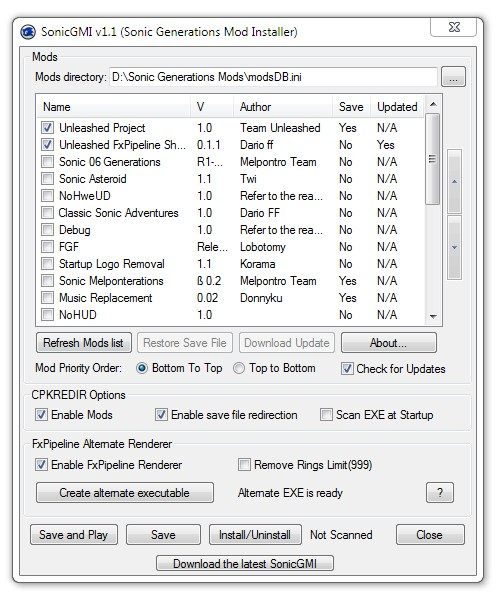Click the Save button
The image size is (500, 600).
(x=163, y=535)
